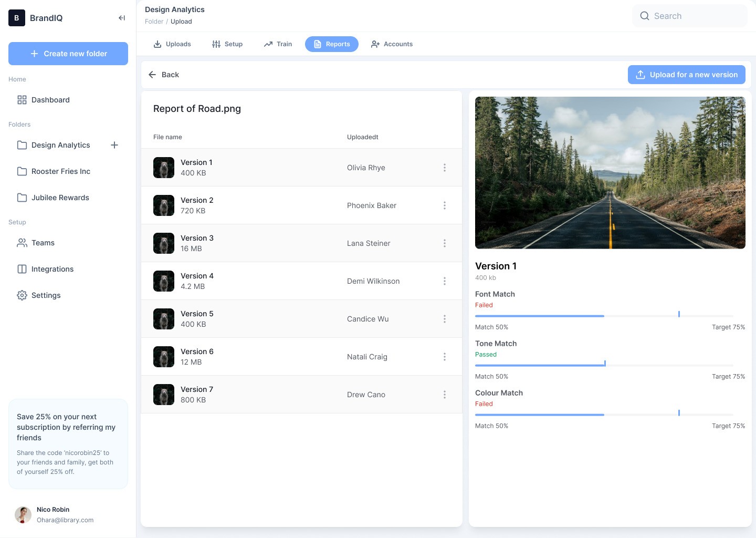Click Nico Robin's profile avatar

point(23,515)
